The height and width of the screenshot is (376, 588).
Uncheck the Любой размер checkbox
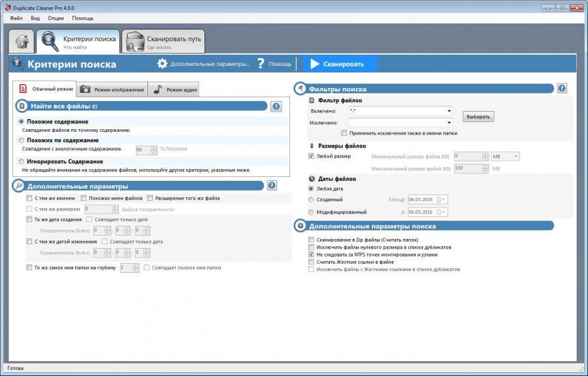tap(311, 157)
